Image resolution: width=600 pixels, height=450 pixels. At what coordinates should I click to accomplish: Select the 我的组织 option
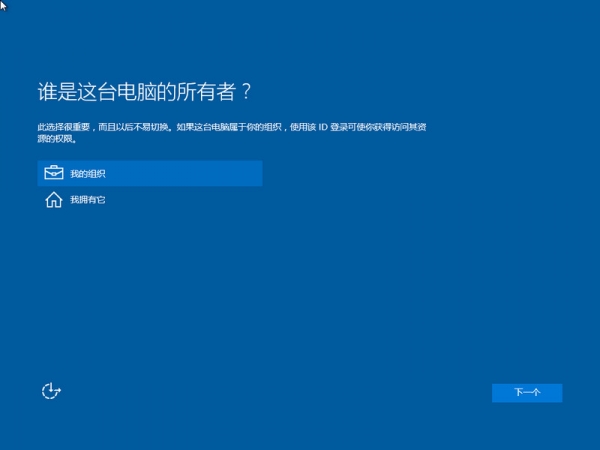pos(150,173)
